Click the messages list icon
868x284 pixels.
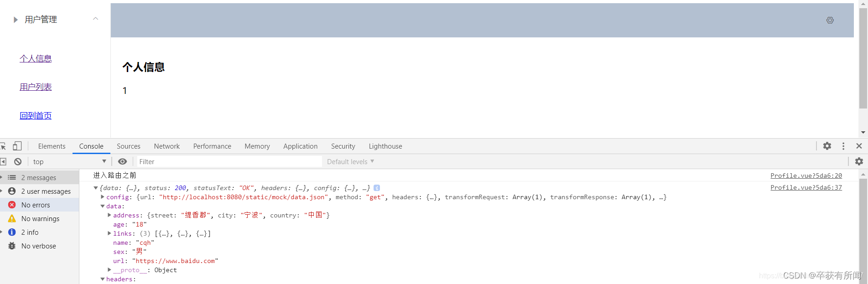pos(12,177)
